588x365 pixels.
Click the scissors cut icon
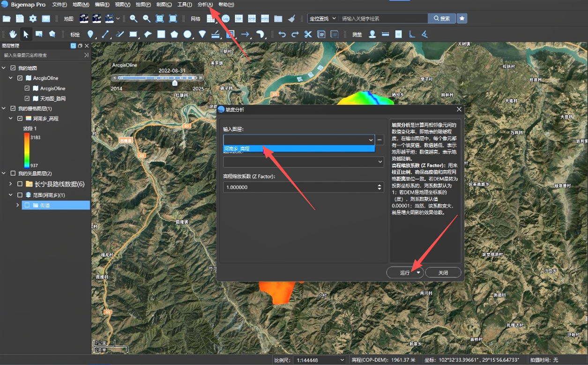pos(308,34)
